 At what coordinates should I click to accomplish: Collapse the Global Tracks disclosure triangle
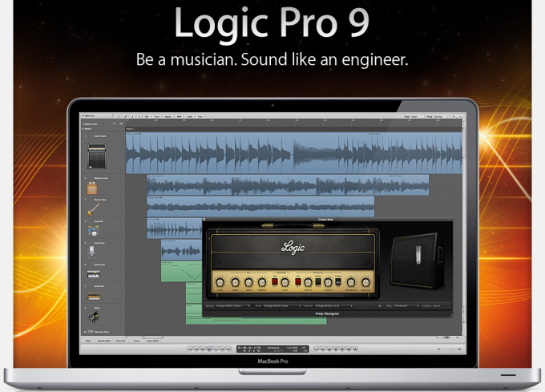click(x=83, y=123)
